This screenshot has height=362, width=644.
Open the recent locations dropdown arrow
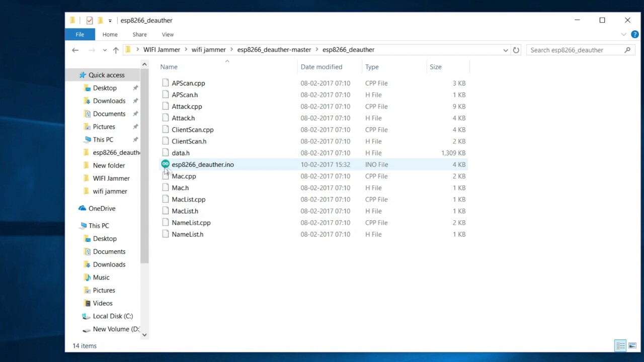[105, 50]
